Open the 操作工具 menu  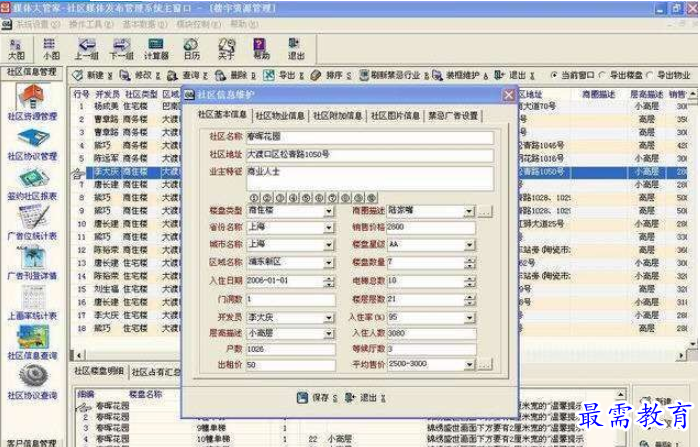[x=91, y=24]
